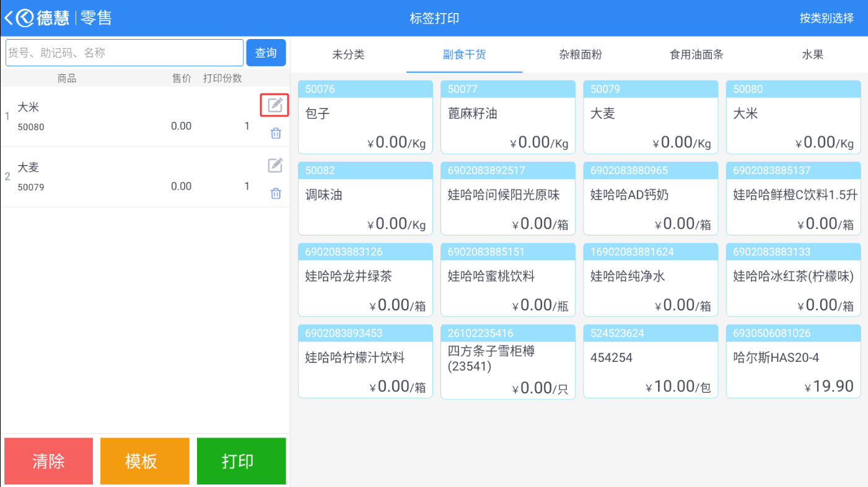Screen dimensions: 868x487
Task: Remove 大麦 using its trash icon
Action: click(276, 193)
